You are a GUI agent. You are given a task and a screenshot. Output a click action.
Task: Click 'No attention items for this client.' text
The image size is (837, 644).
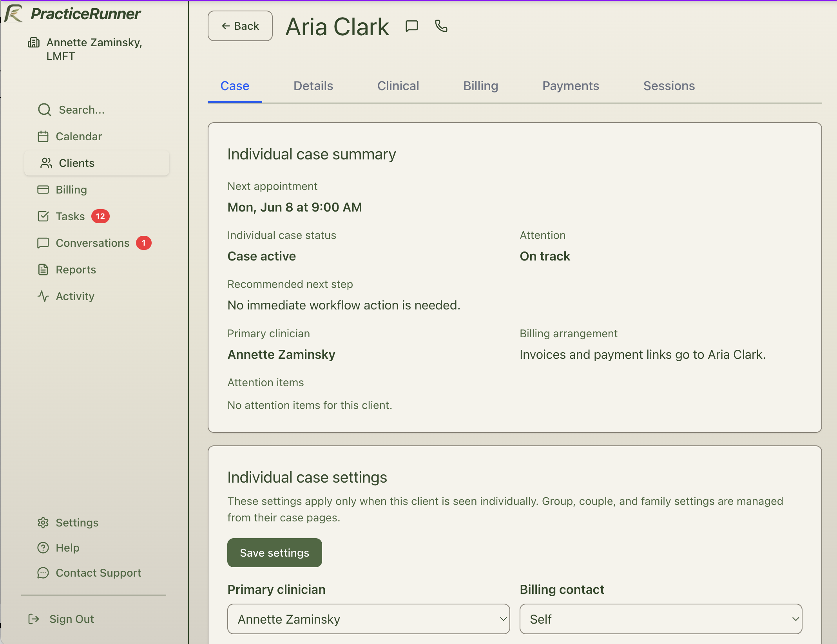[310, 405]
